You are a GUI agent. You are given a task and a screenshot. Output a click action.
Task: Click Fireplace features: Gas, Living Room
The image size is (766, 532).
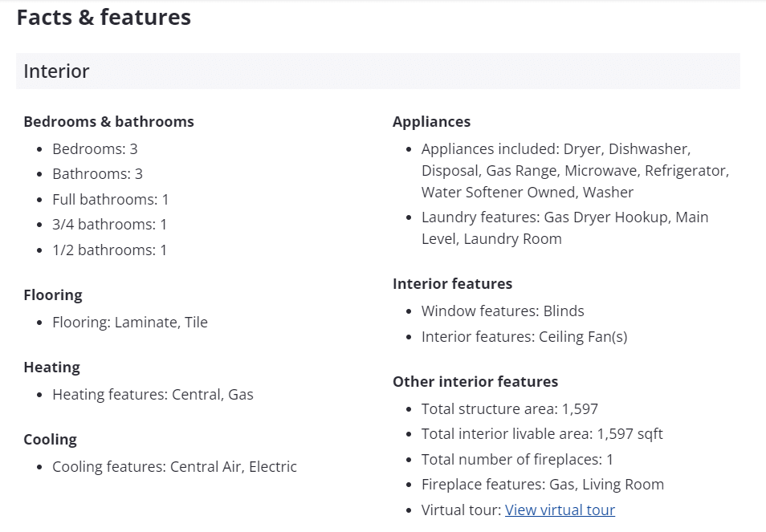(x=542, y=485)
